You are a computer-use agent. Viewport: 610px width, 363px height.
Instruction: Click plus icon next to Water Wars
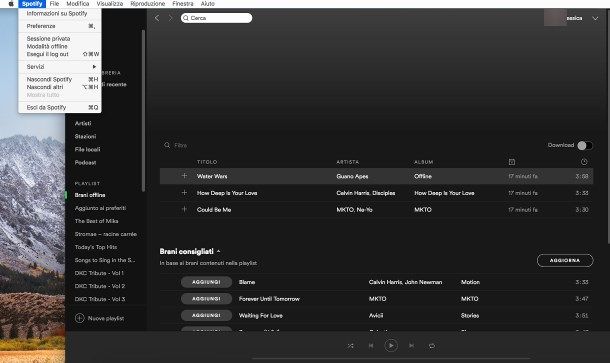pos(184,176)
